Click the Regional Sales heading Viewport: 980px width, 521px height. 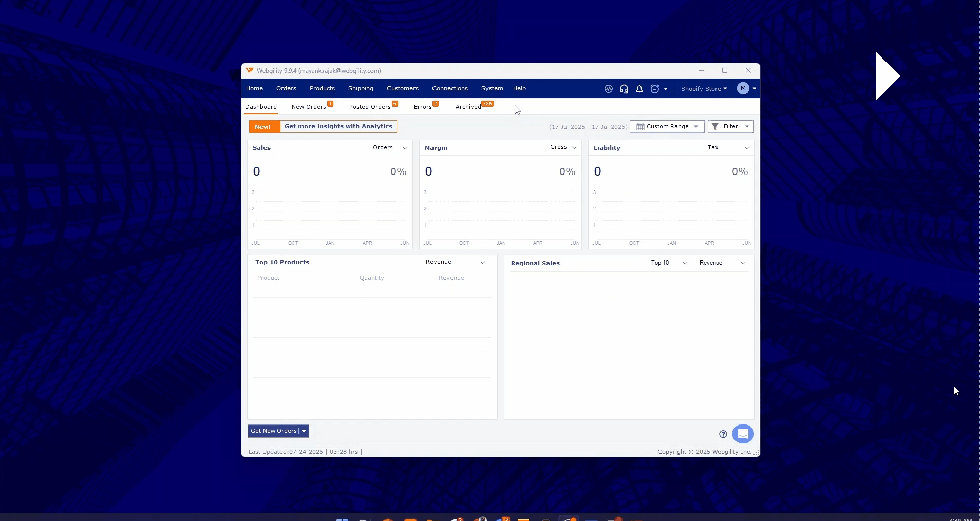tap(535, 263)
